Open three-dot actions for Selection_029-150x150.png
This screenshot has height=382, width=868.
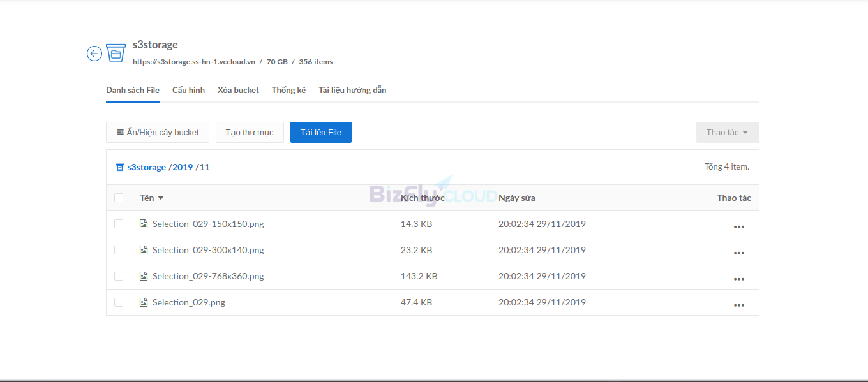tap(738, 227)
